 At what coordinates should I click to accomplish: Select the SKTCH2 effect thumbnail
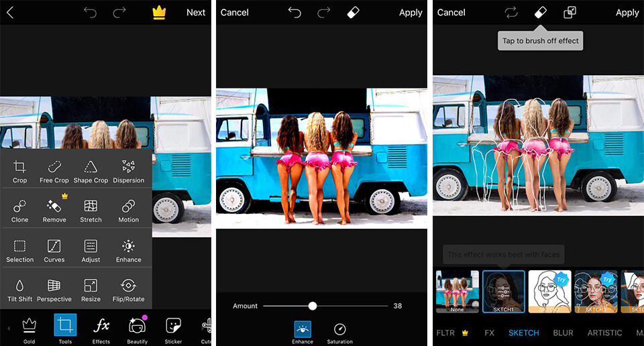tap(549, 292)
